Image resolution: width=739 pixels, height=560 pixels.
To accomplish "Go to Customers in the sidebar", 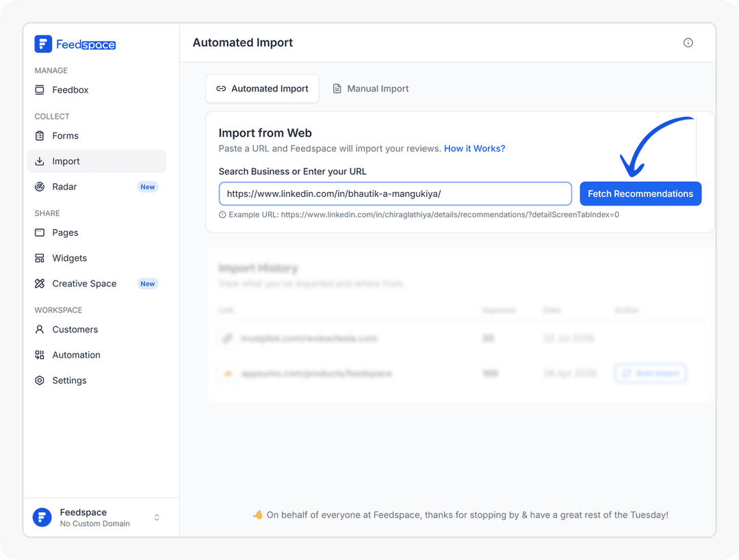I will tap(96, 329).
